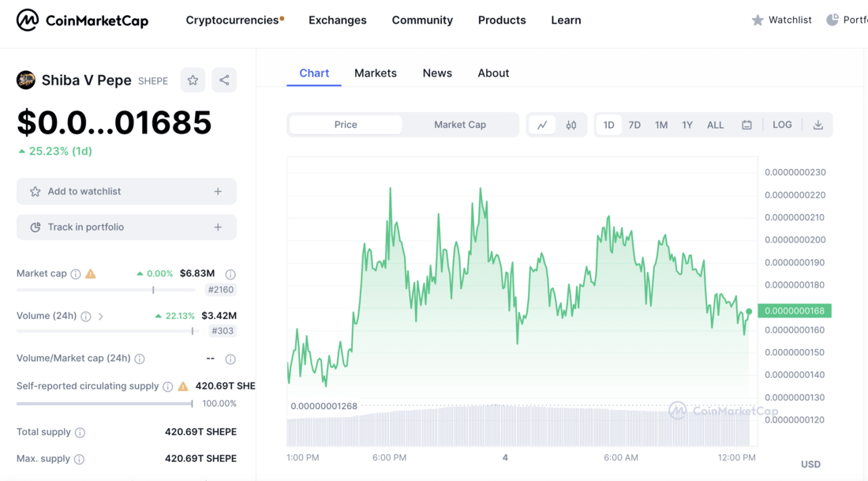The width and height of the screenshot is (868, 481).
Task: Click the circulating supply progress bar
Action: click(105, 404)
